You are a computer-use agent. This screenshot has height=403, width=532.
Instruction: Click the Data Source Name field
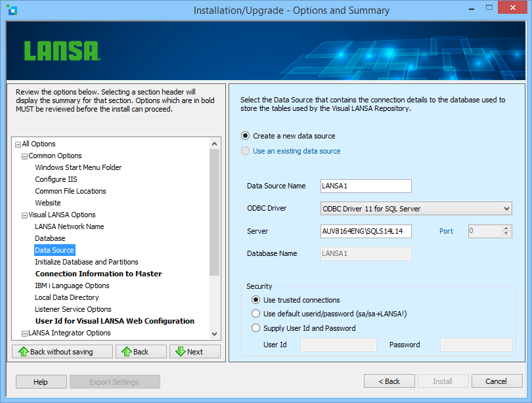tap(366, 186)
